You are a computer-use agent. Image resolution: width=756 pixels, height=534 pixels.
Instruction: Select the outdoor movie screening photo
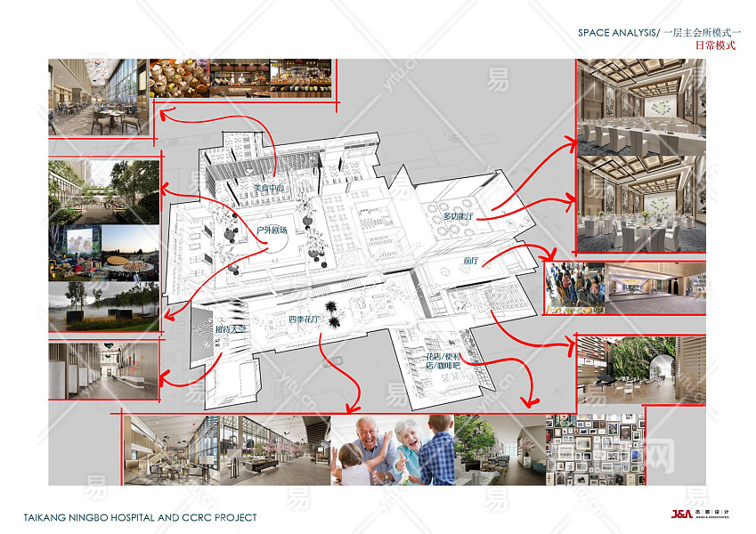[x=75, y=253]
